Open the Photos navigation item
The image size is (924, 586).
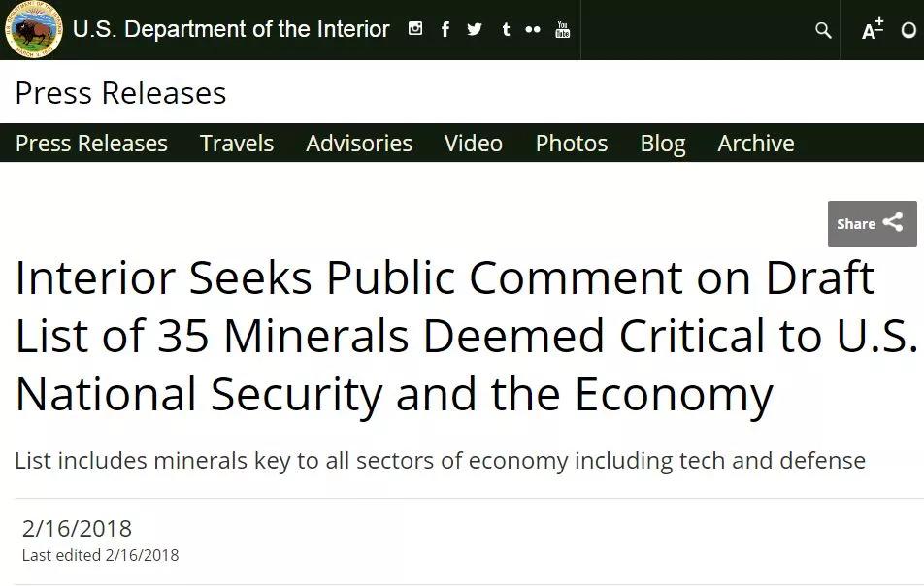(572, 144)
